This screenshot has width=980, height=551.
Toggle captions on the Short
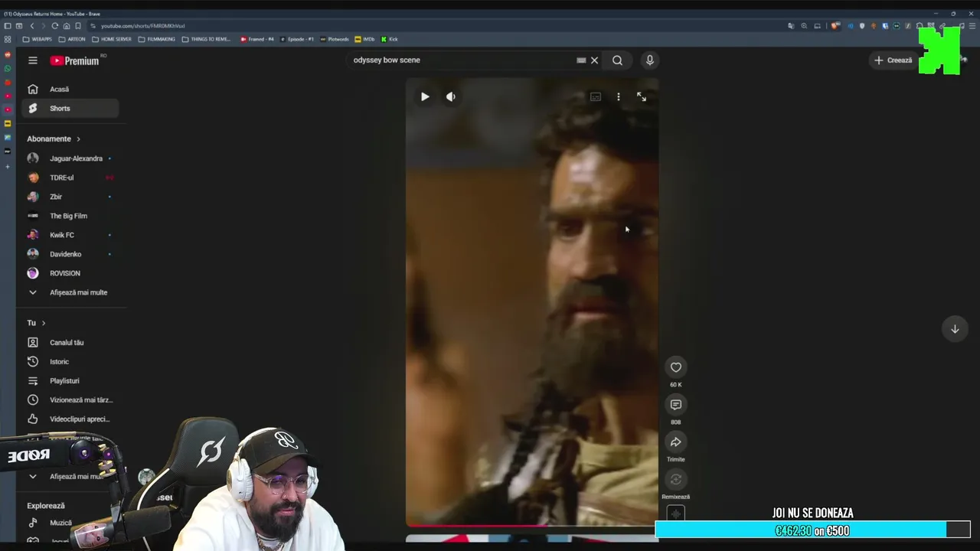click(x=596, y=96)
